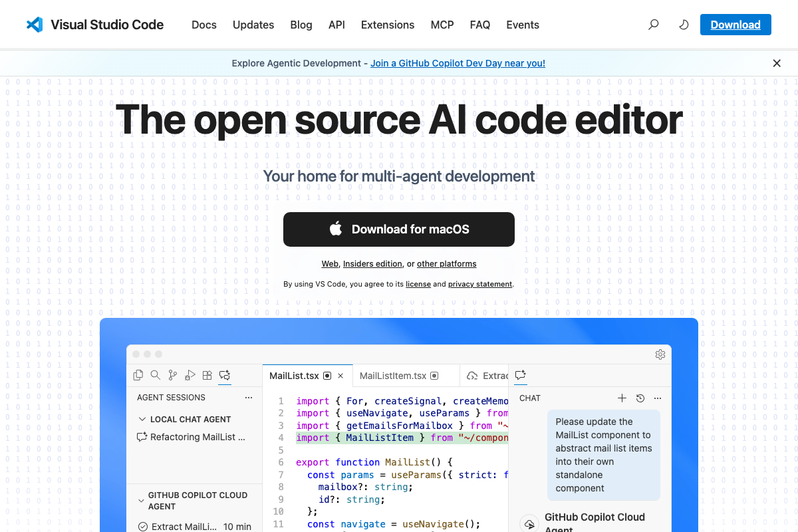The height and width of the screenshot is (532, 798).
Task: Collapse the LOCAL CHAT AGENT section
Action: [x=142, y=420]
